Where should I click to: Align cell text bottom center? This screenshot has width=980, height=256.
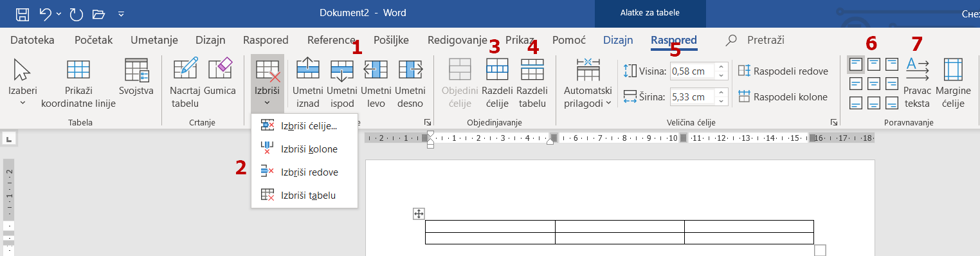point(874,102)
